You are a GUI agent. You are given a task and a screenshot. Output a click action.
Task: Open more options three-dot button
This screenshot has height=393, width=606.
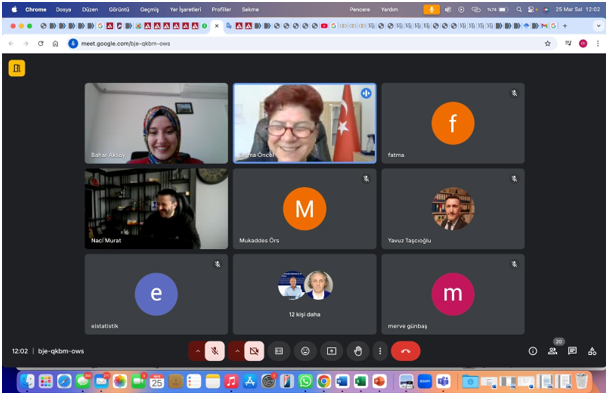coord(380,351)
